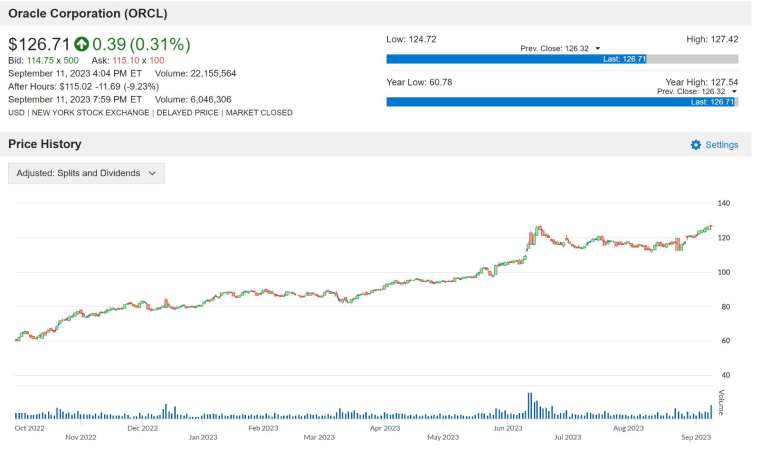Click the Dec 2022 x-axis label
This screenshot has width=760, height=450.
pyautogui.click(x=142, y=428)
